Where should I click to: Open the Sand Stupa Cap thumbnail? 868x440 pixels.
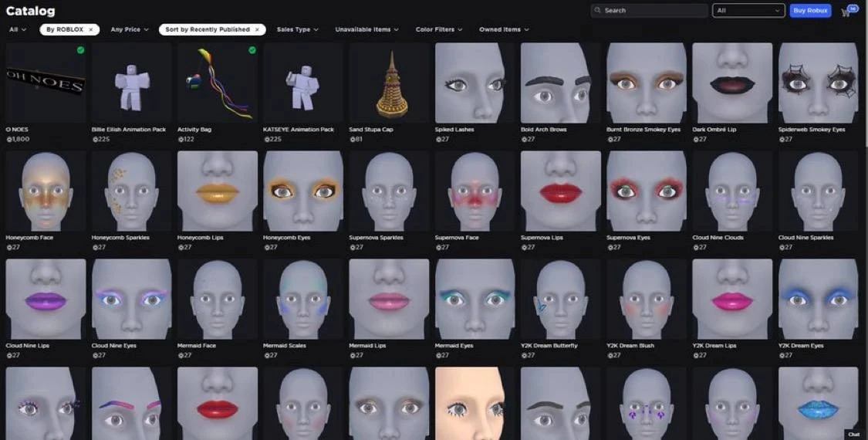[x=389, y=83]
